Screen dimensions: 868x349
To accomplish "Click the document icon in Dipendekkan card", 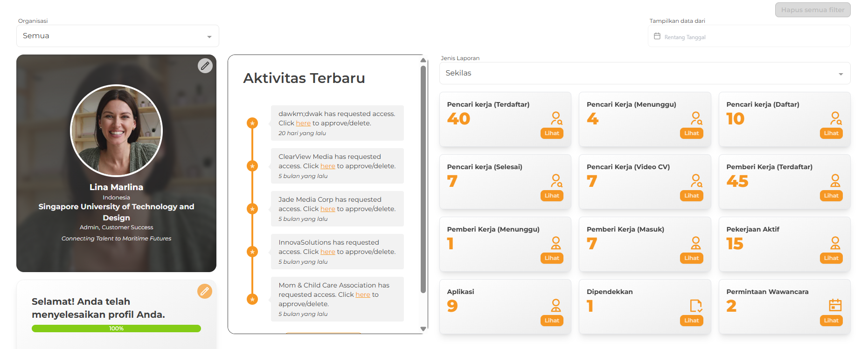I will pyautogui.click(x=695, y=305).
